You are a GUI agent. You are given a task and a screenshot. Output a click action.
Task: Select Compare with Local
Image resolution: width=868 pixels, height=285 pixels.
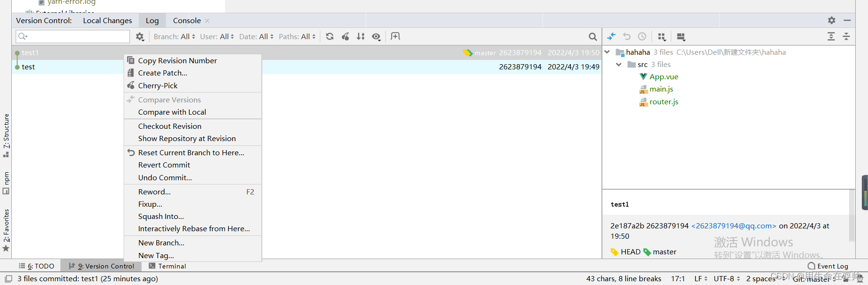click(192, 112)
